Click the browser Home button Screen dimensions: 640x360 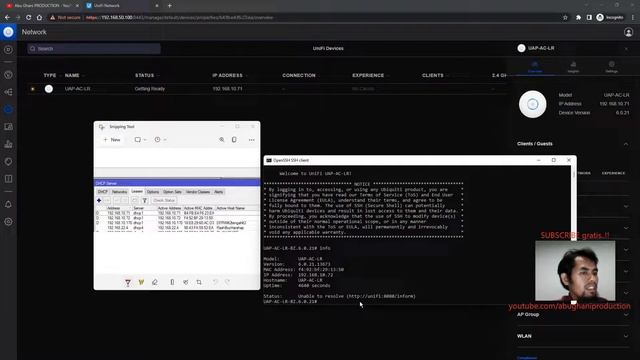coord(39,18)
